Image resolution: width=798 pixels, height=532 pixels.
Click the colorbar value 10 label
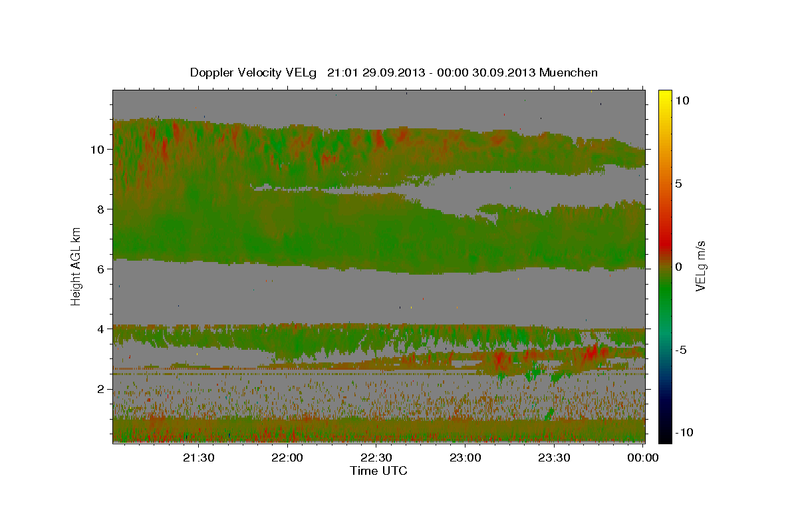pyautogui.click(x=682, y=100)
